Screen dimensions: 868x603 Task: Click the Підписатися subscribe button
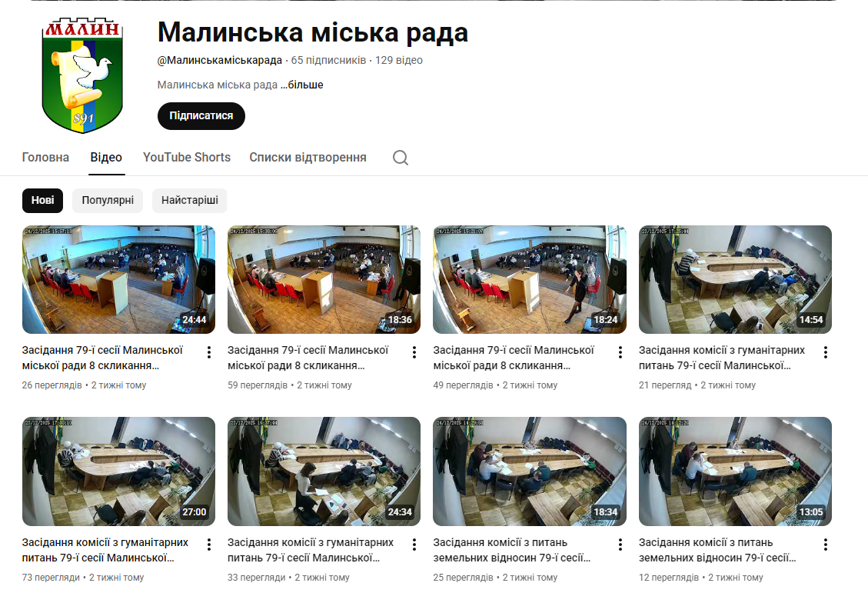(201, 116)
